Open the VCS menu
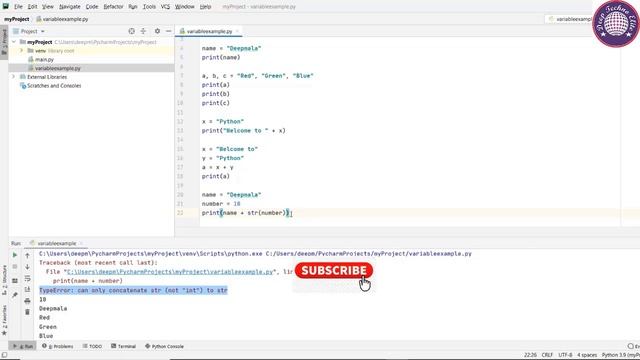This screenshot has height=360, width=640. pos(165,7)
